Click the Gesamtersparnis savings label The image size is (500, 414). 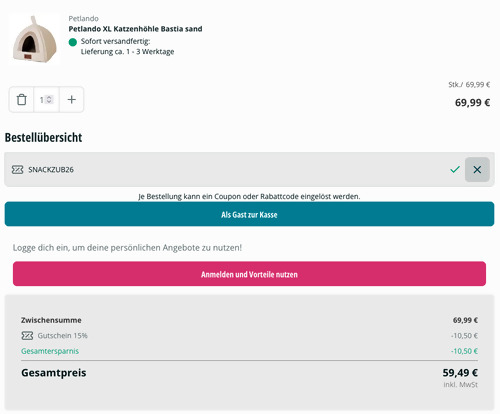tap(50, 351)
